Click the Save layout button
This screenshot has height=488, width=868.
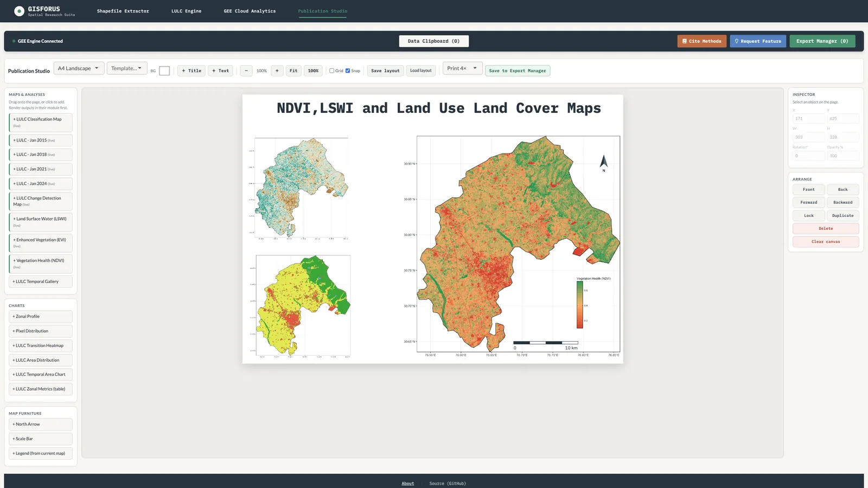385,70
